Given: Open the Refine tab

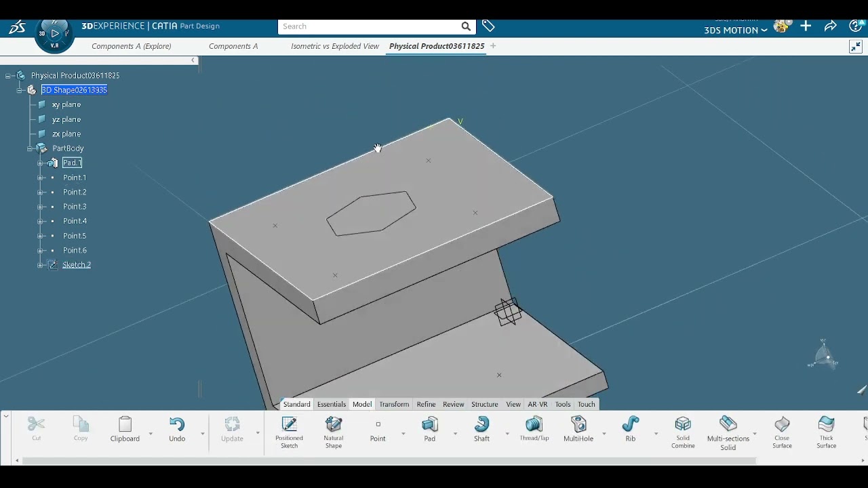Looking at the screenshot, I should click(426, 404).
